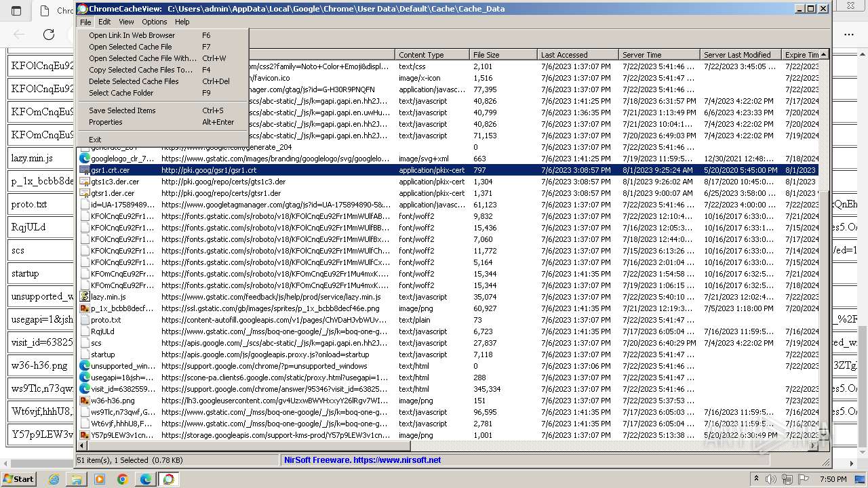Open Google Chrome from the taskbar
Viewport: 868px width, 488px height.
tap(123, 479)
